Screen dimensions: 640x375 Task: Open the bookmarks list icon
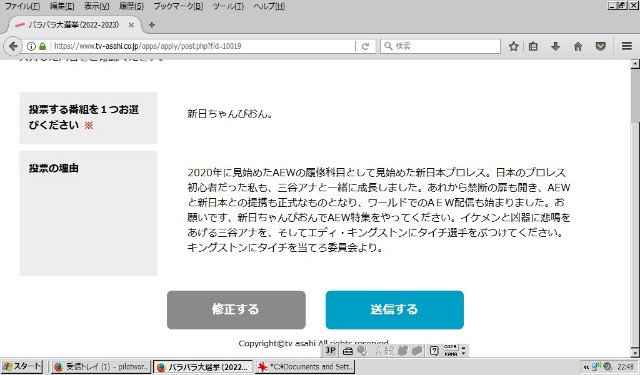[533, 47]
